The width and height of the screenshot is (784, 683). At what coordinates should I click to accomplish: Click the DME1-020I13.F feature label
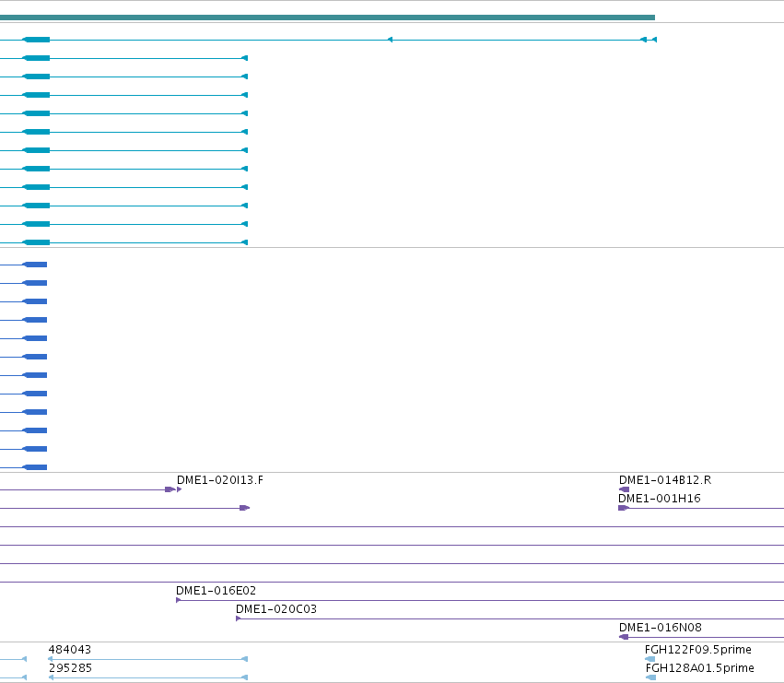pyautogui.click(x=220, y=480)
